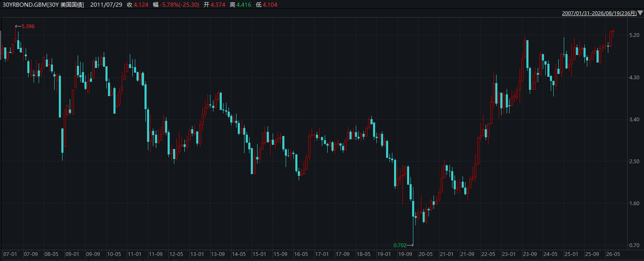Select the 26-05 time axis label

pos(613,254)
